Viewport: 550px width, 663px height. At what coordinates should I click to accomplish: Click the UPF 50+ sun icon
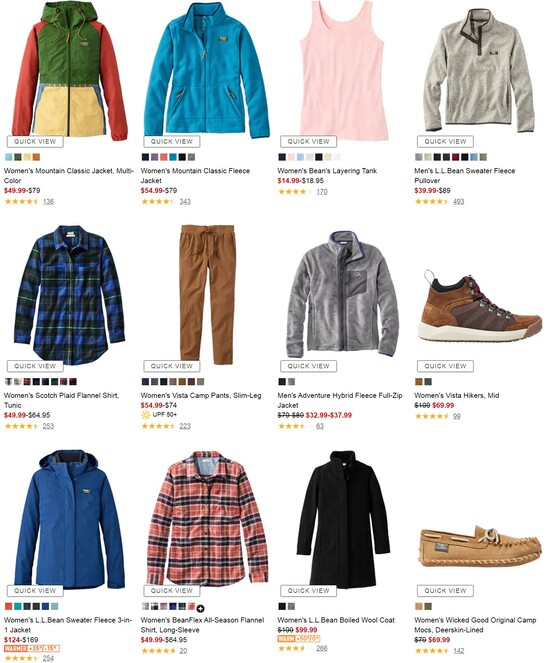coord(145,415)
